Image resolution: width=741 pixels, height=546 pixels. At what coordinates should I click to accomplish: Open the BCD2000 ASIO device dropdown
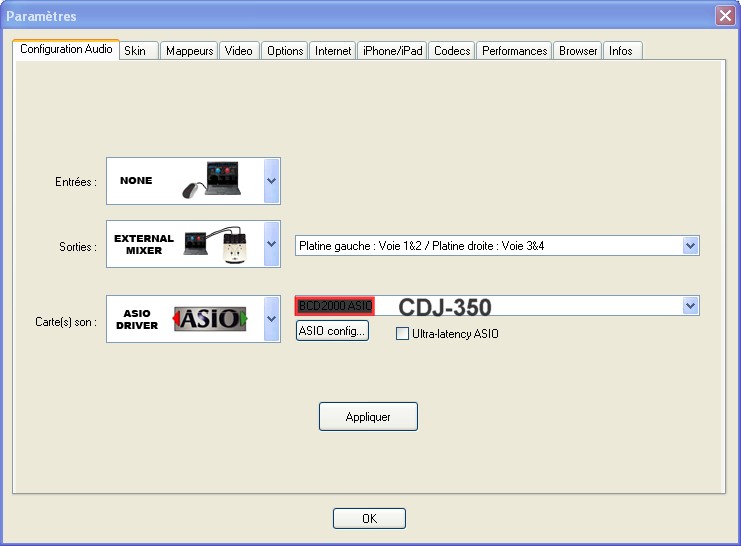click(689, 306)
